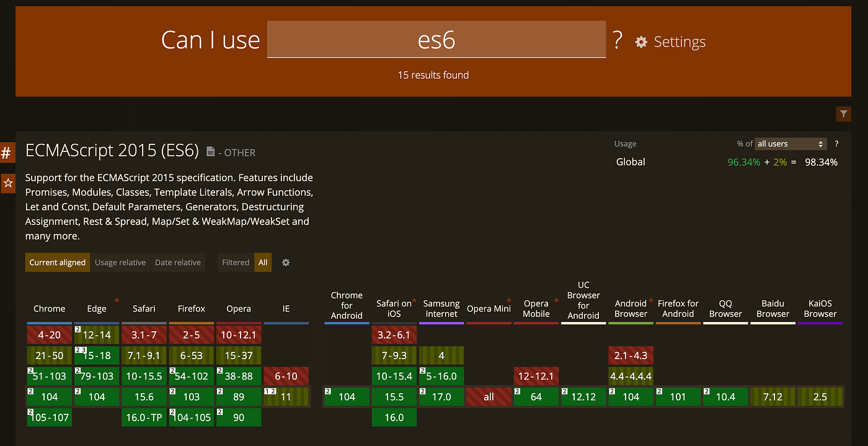
Task: Select IE 6-10 support cell
Action: (x=286, y=376)
